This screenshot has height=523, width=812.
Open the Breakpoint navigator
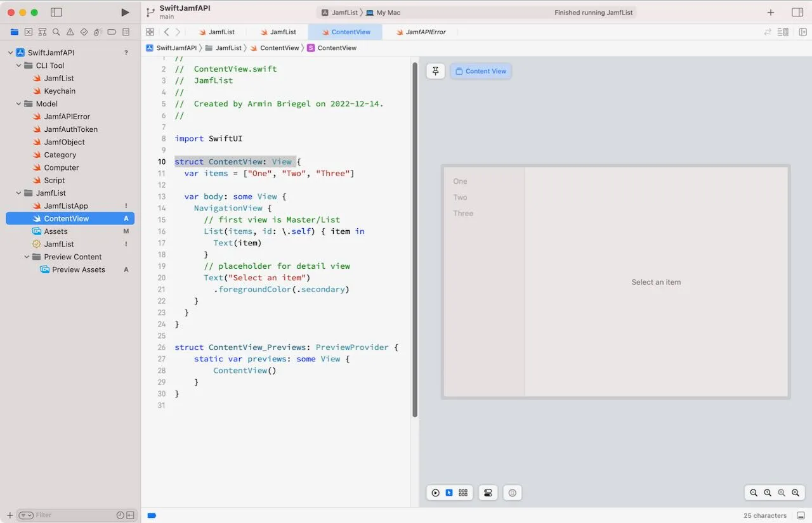click(111, 32)
